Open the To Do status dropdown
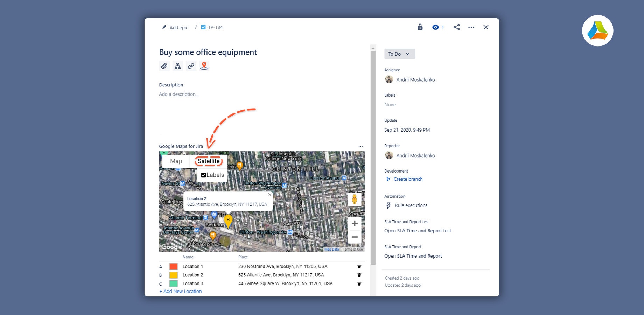644x315 pixels. [400, 54]
